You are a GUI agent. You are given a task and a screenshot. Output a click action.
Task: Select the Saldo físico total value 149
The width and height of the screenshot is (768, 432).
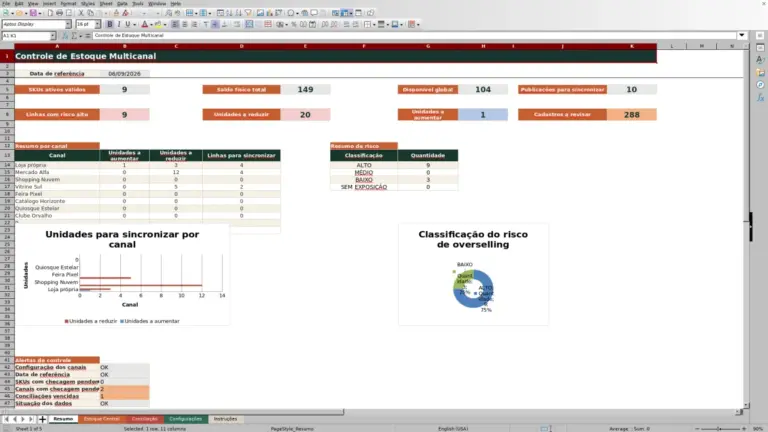click(x=305, y=90)
